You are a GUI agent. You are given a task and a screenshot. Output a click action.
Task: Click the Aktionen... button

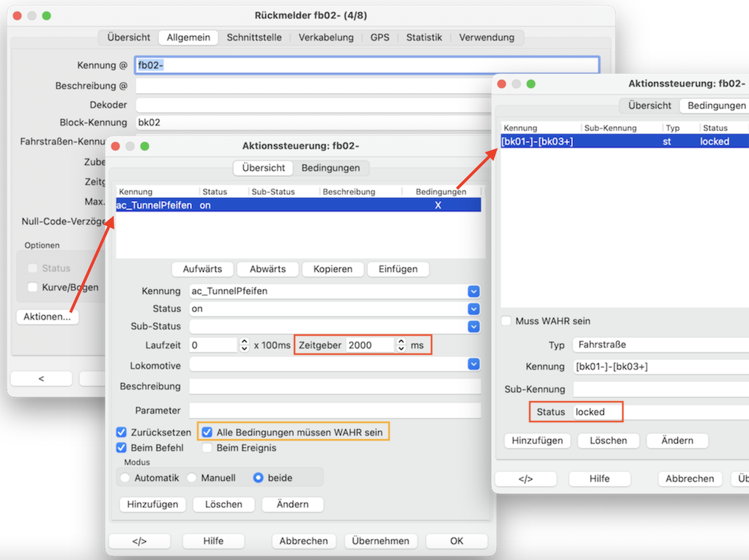click(x=47, y=317)
